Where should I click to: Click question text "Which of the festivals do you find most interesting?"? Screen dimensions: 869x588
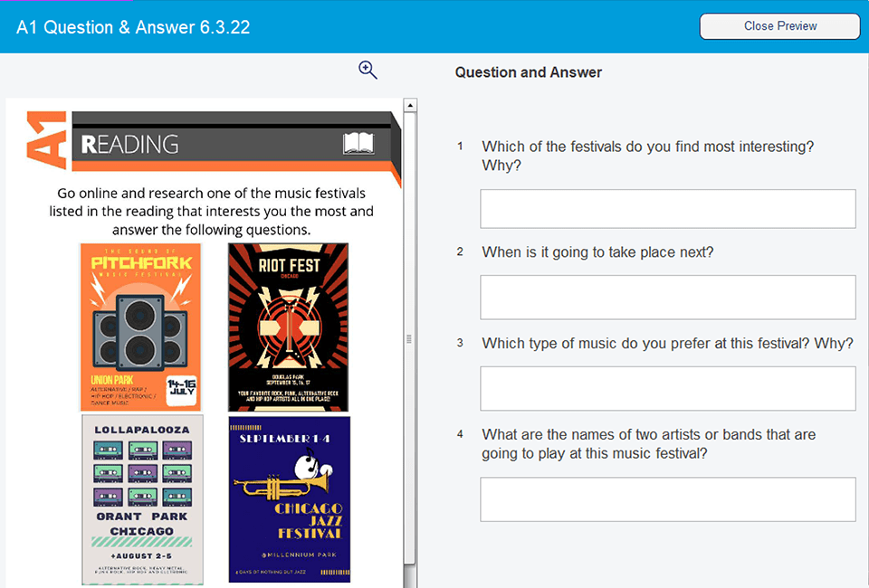point(648,147)
